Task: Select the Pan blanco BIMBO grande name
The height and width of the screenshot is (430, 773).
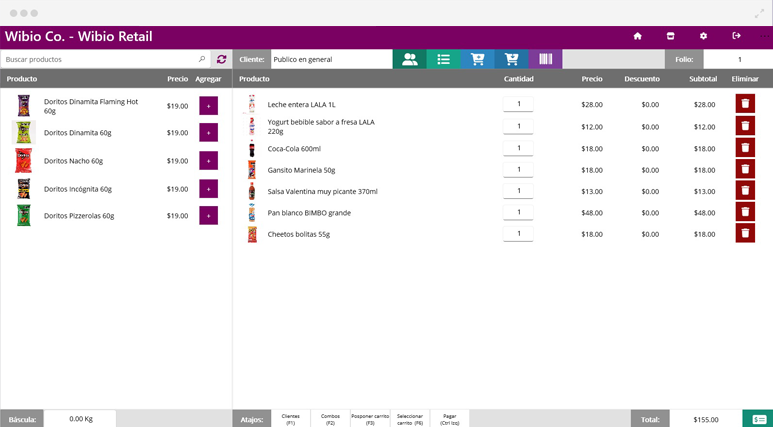Action: click(309, 213)
